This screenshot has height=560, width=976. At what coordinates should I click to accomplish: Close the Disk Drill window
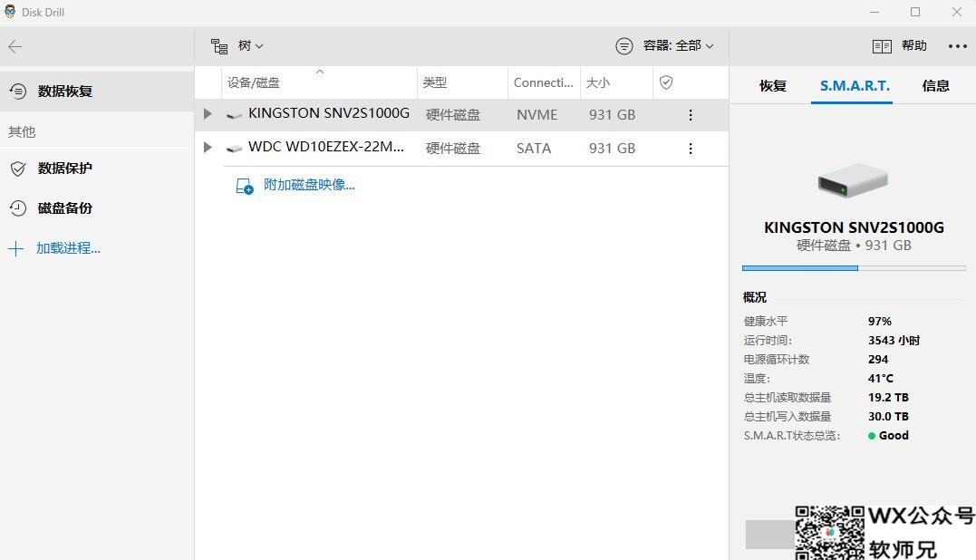[x=957, y=12]
